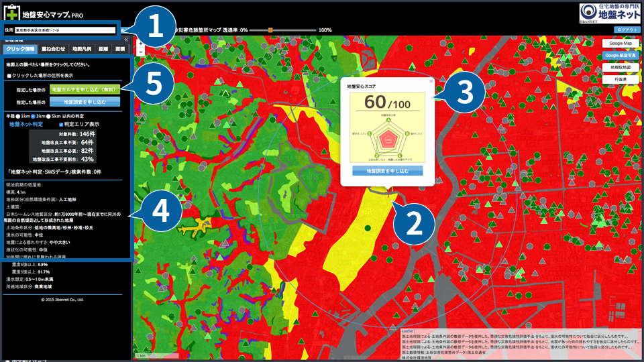
Task: Click the 用途地域区分: 商業地域 entry
Action: (29, 287)
